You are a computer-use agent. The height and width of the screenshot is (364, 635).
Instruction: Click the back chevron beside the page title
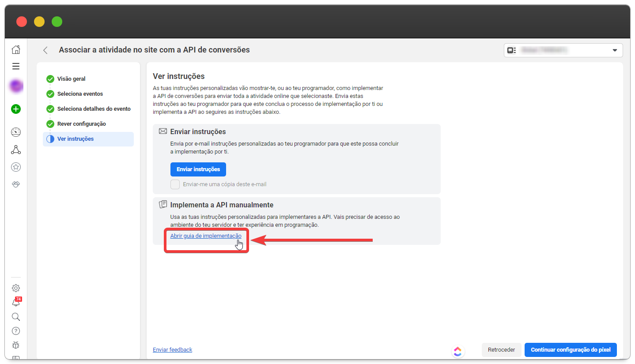click(45, 50)
